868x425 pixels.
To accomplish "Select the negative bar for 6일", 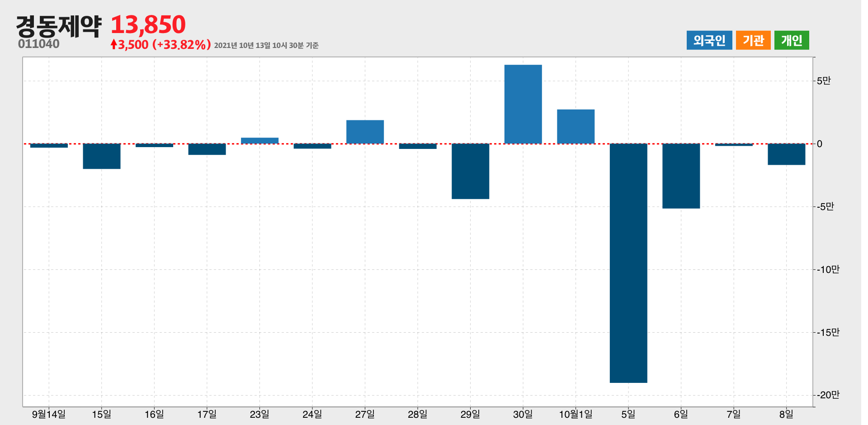I will click(681, 176).
